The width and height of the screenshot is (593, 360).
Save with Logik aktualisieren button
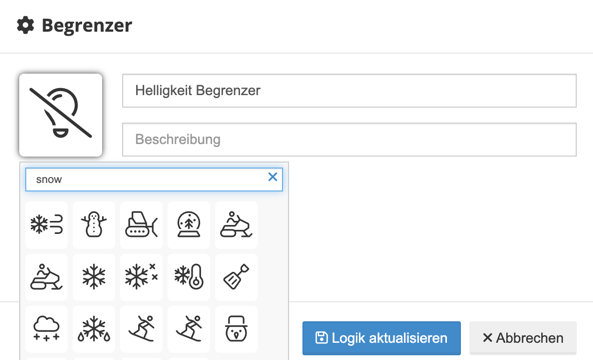382,338
